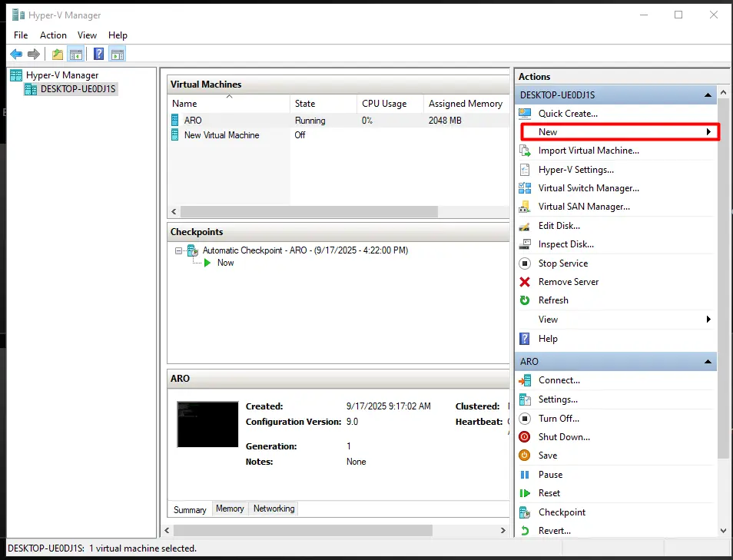Click Connect... action text
The width and height of the screenshot is (733, 560).
point(559,380)
